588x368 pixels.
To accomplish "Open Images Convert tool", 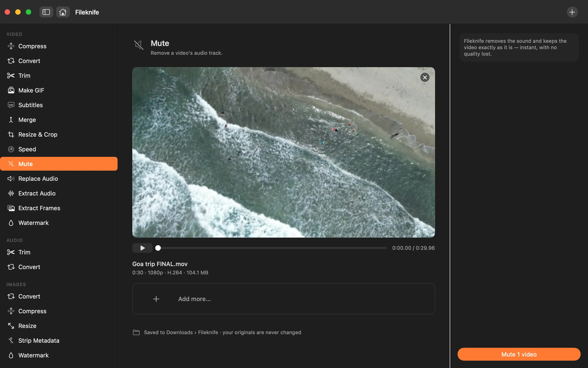I will coord(59,296).
